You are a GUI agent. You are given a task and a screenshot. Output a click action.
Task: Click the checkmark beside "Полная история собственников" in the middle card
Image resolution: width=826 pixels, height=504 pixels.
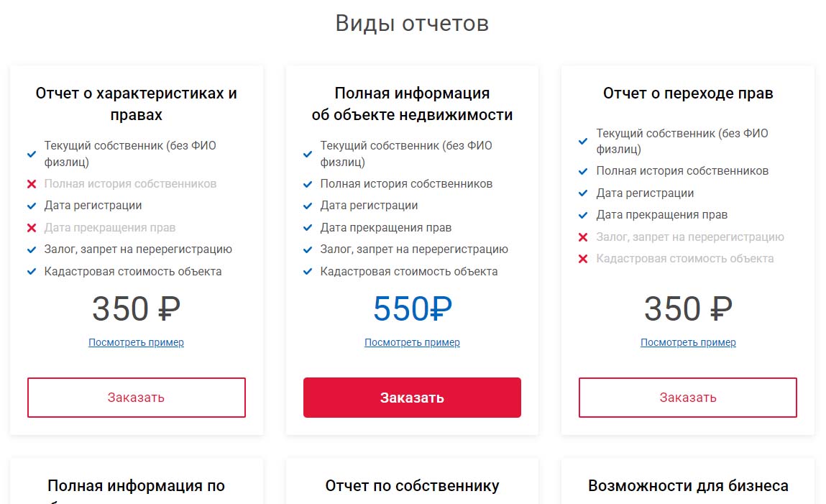pos(308,185)
